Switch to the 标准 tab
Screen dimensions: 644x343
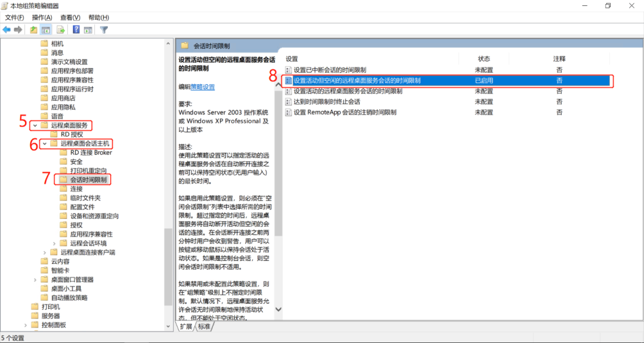click(x=204, y=326)
